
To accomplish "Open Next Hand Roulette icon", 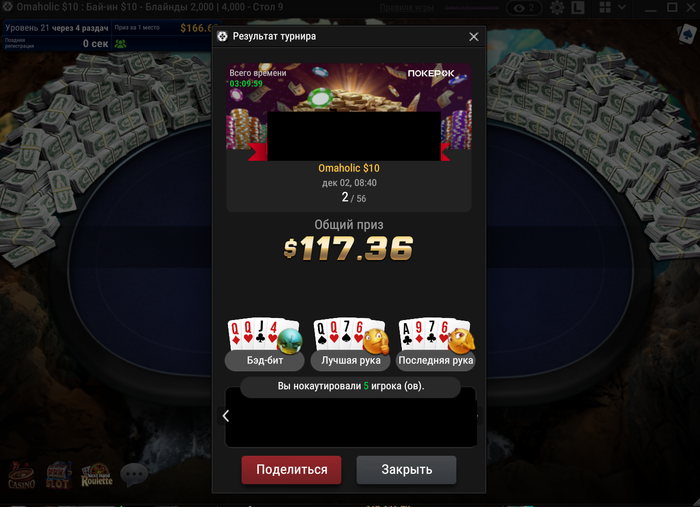I will [96, 475].
